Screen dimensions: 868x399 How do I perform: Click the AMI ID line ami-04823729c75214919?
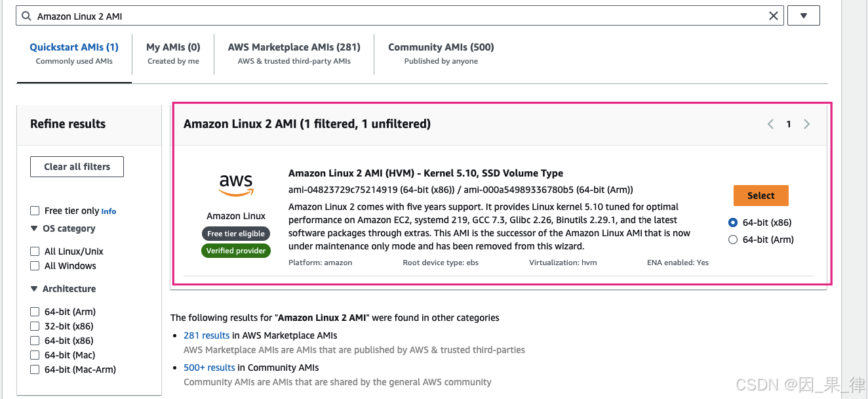click(461, 190)
